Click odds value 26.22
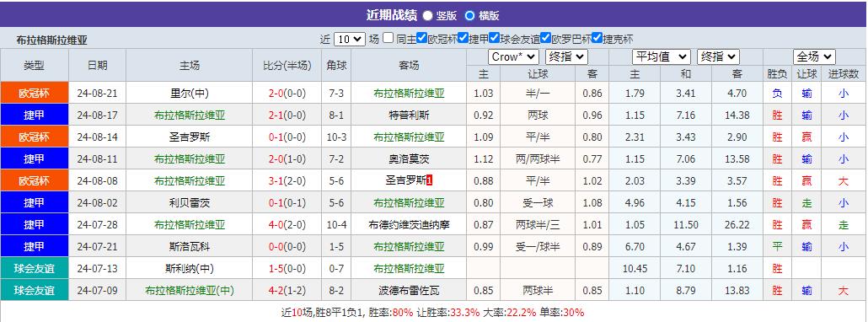868x322 pixels. 737,225
